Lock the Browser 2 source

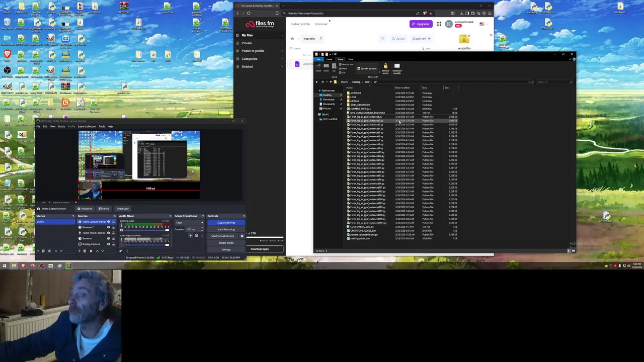click(x=113, y=227)
